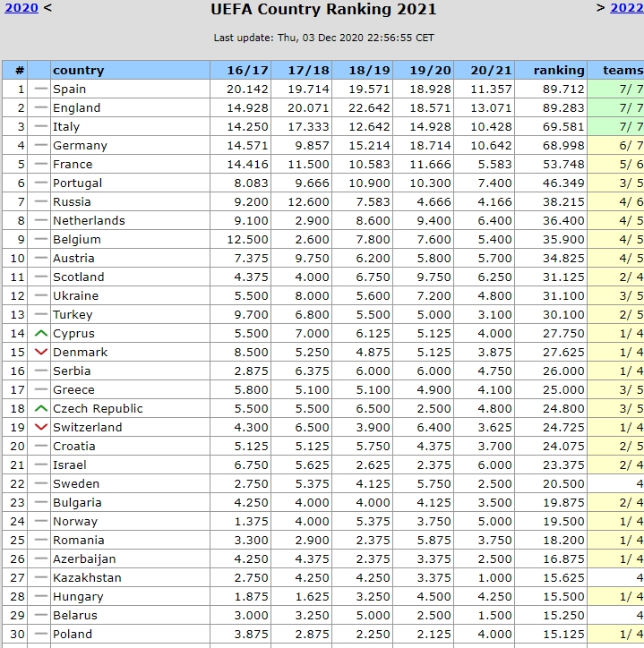Viewport: 644px width, 648px height.
Task: Select the 'Norway' country cell
Action: 130,522
